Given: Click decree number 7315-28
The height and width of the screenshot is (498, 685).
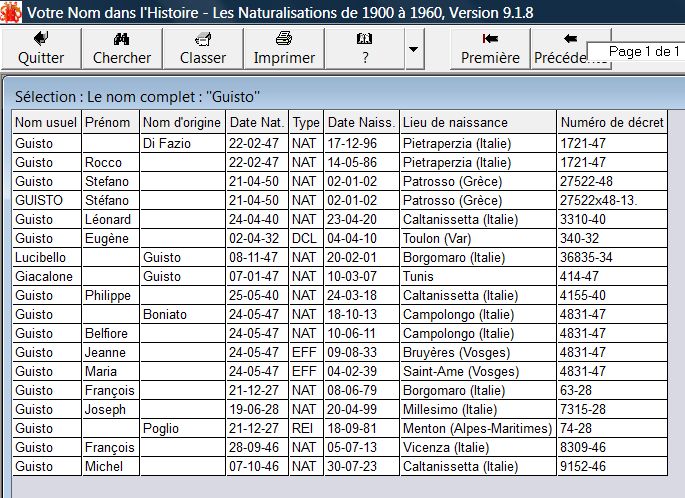Looking at the screenshot, I should (x=612, y=409).
